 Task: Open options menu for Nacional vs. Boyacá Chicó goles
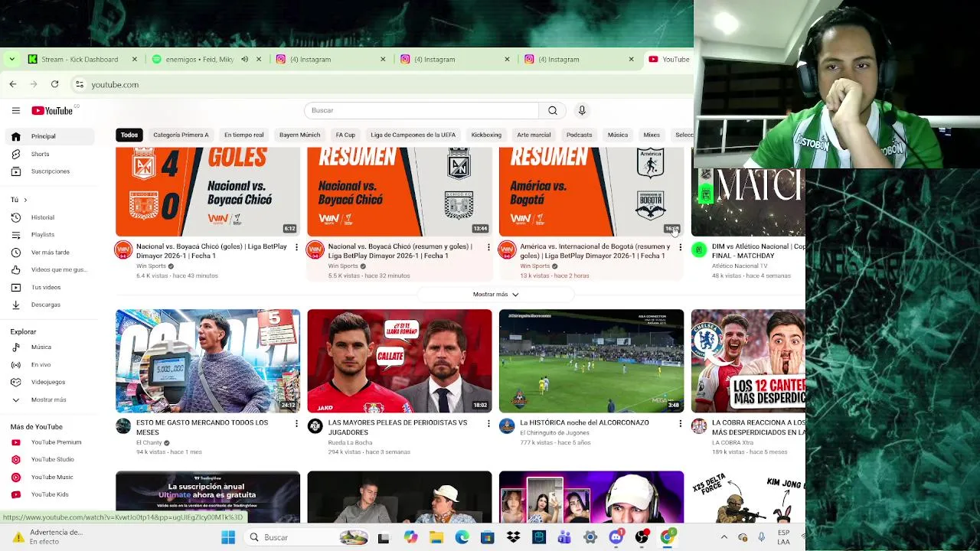click(296, 247)
